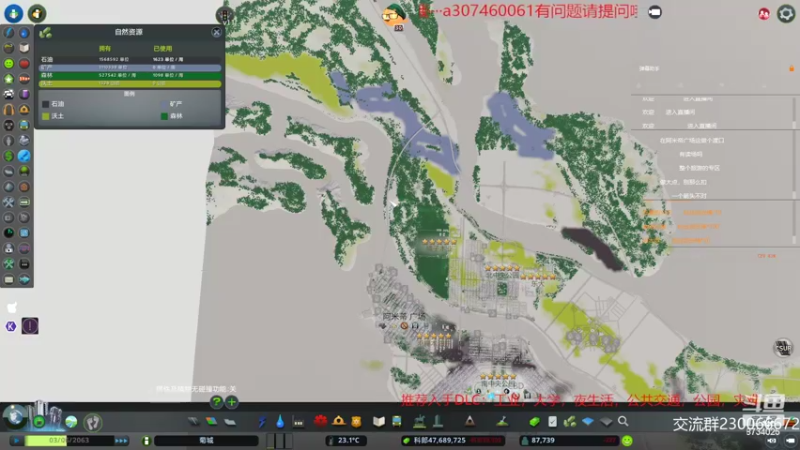This screenshot has height=450, width=800.
Task: Open the Electricity build menu lightning icon
Action: (x=262, y=421)
